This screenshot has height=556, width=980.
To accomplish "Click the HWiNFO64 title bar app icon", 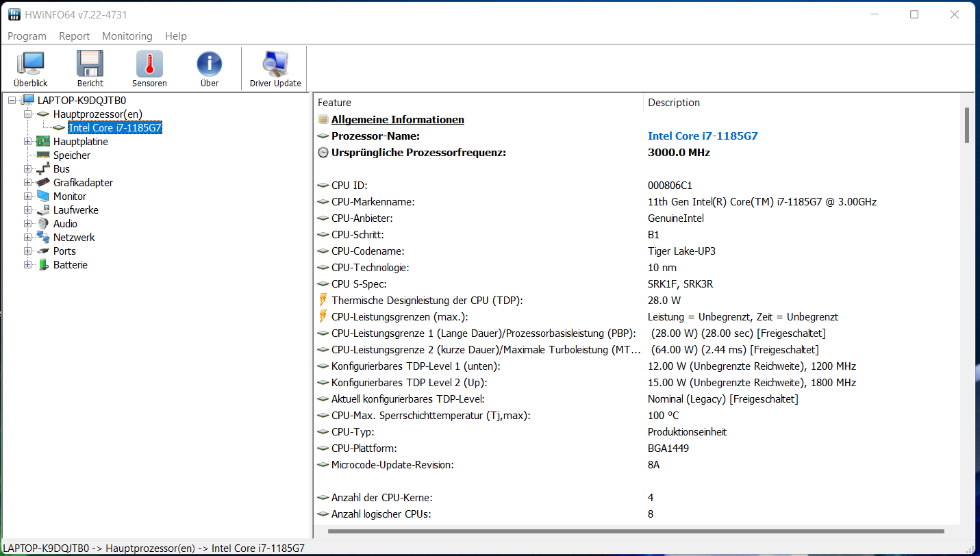I will coord(14,14).
